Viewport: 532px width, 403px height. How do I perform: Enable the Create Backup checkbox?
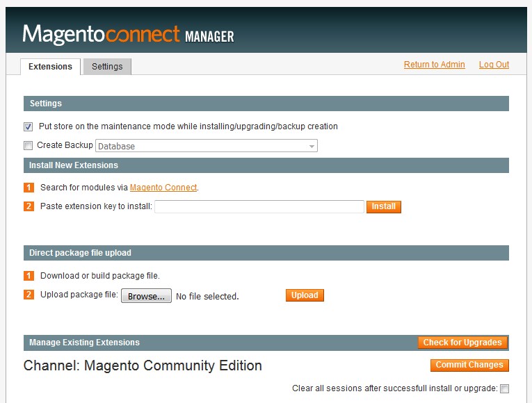[28, 145]
